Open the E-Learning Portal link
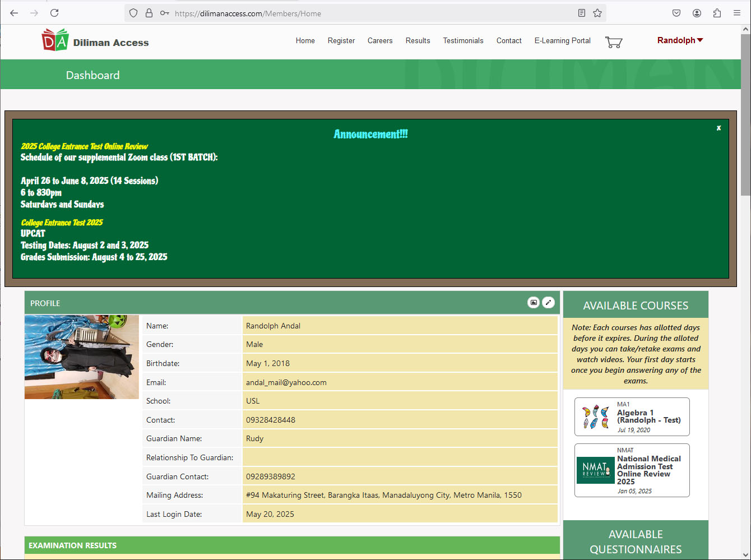Viewport: 751px width, 560px height. 562,41
